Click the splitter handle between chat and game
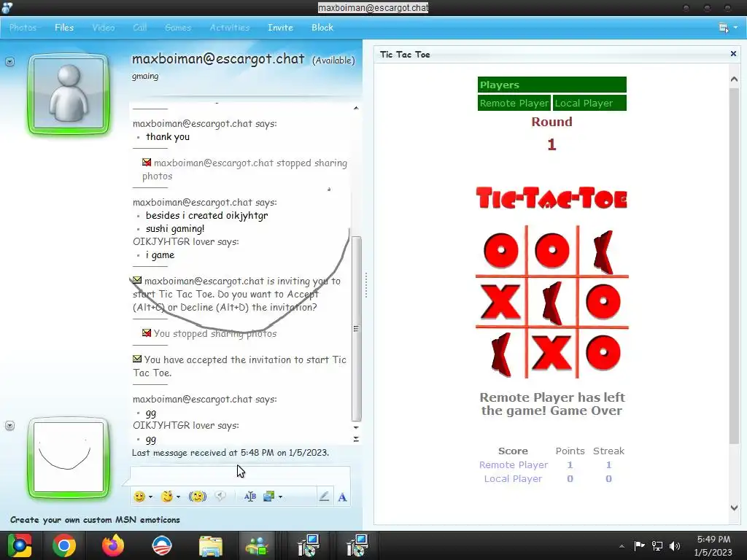This screenshot has height=560, width=747. pyautogui.click(x=366, y=285)
